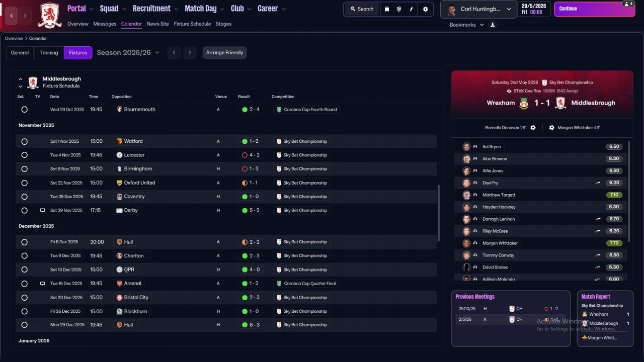
Task: Open the Season 2025/26 dropdown
Action: [x=128, y=52]
